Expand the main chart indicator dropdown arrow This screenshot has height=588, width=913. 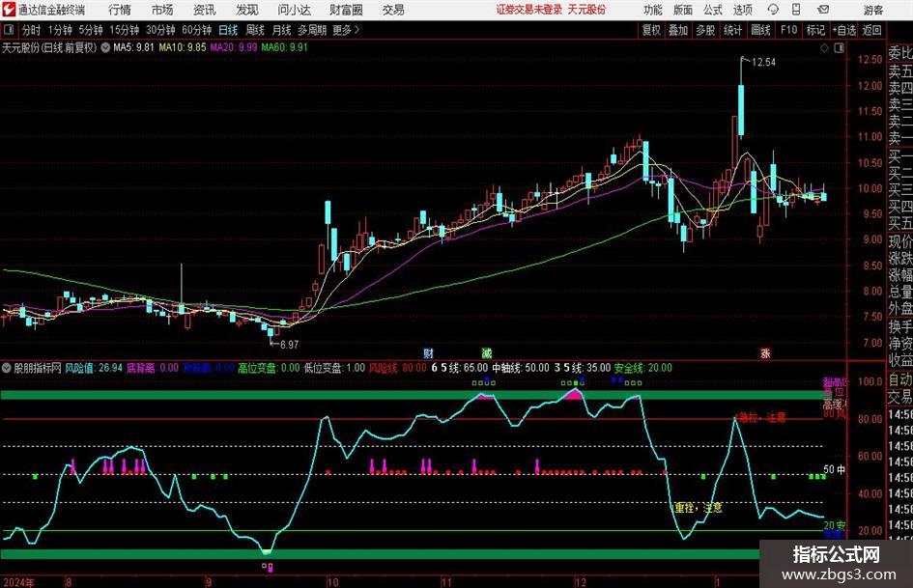click(x=105, y=47)
